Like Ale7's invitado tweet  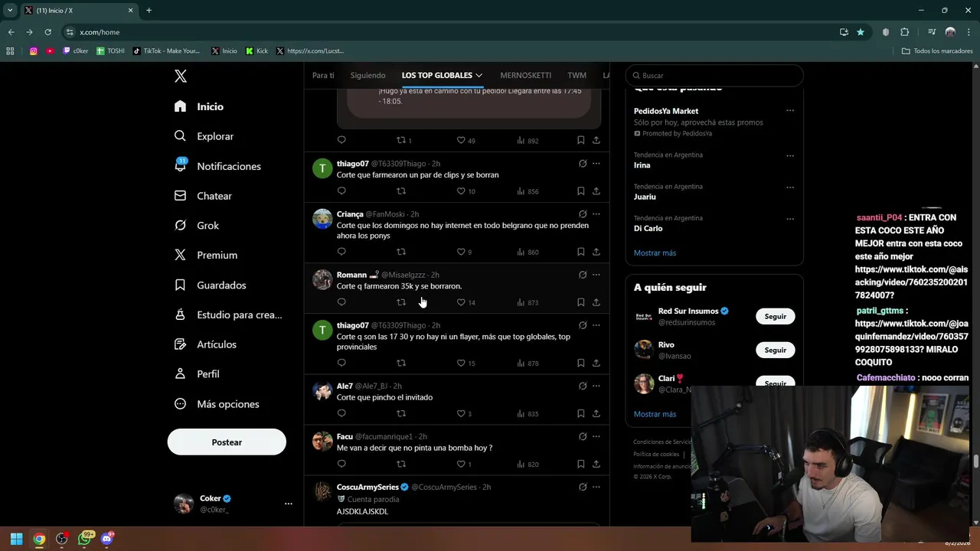pos(461,413)
